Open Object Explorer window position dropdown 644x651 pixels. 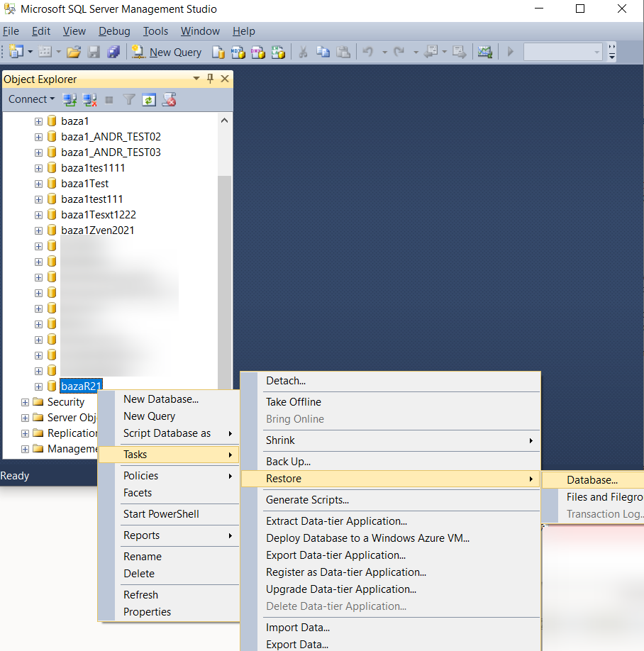coord(196,79)
